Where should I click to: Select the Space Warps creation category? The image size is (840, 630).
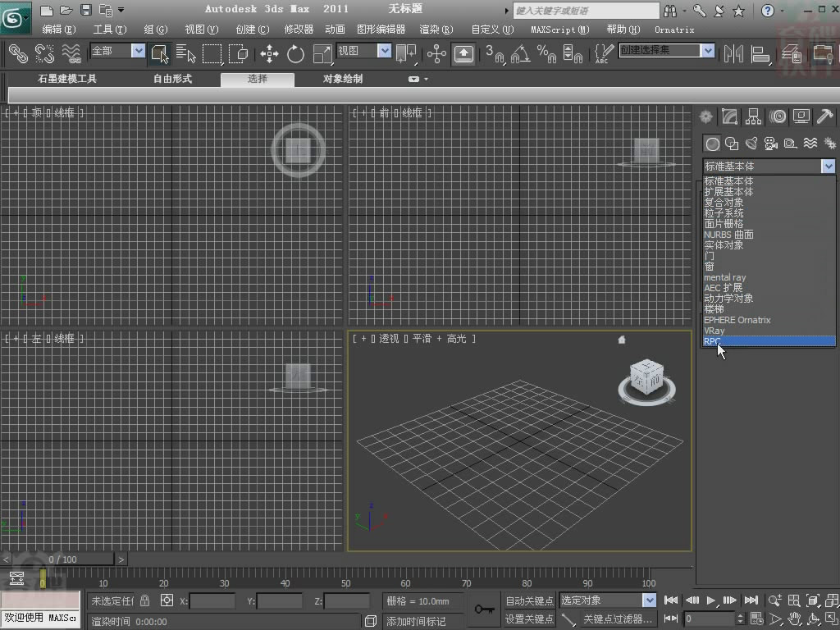click(x=810, y=144)
